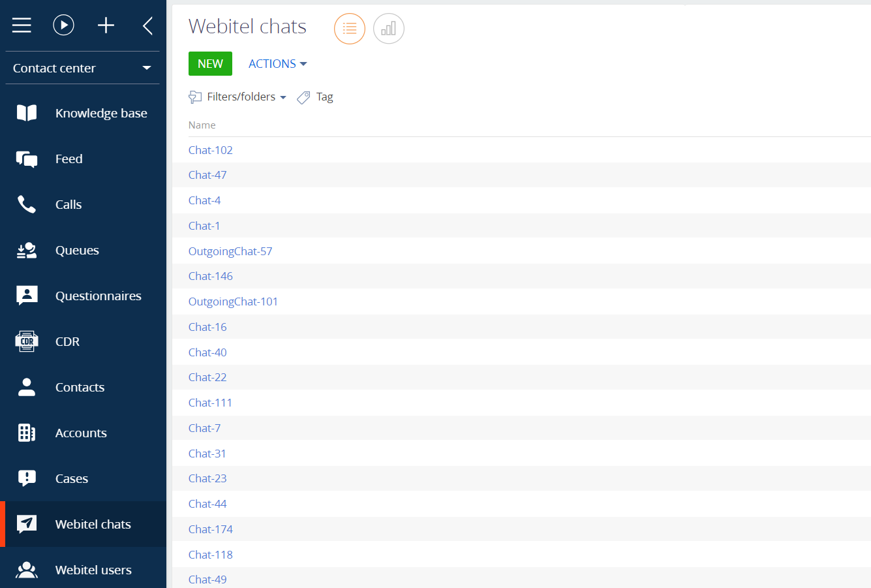Sort by the Name column header
The height and width of the screenshot is (588, 871).
(x=202, y=125)
